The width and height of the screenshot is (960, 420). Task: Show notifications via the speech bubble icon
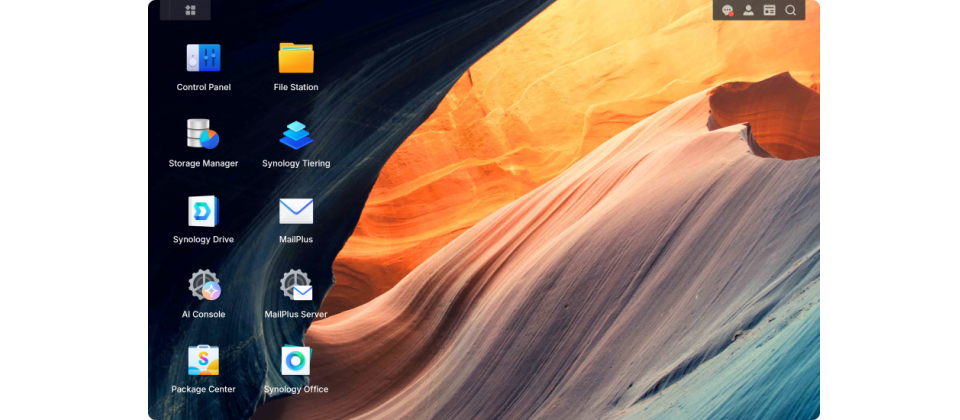coord(728,10)
